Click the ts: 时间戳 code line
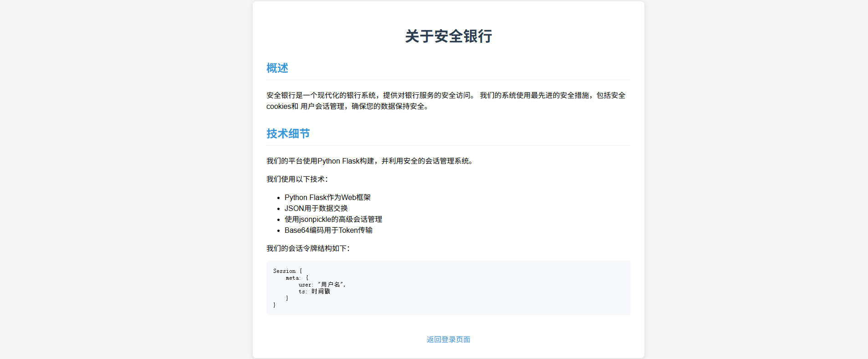Image resolution: width=868 pixels, height=359 pixels. click(314, 292)
